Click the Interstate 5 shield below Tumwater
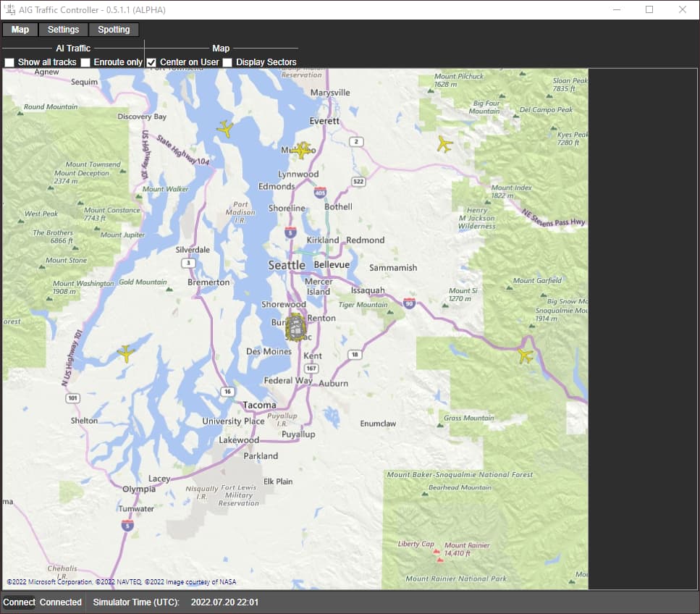The height and width of the screenshot is (614, 700). tap(127, 525)
